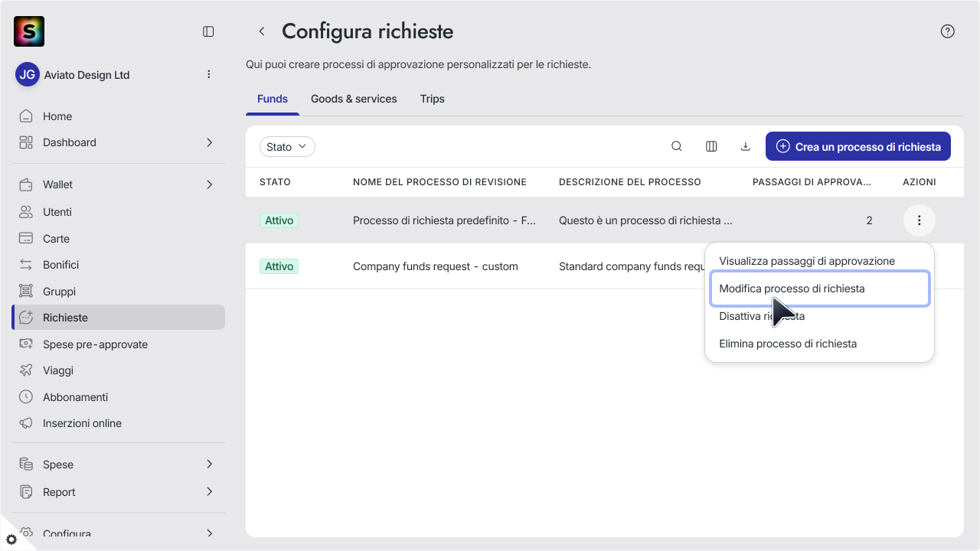Image resolution: width=980 pixels, height=551 pixels.
Task: Click the Inserzioni online megaphone icon
Action: tap(26, 423)
